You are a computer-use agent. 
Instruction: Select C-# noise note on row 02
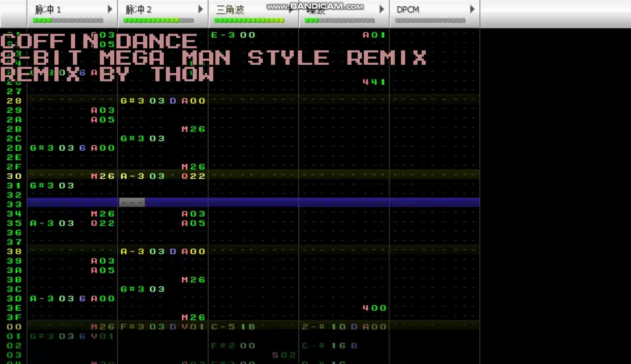tap(313, 346)
